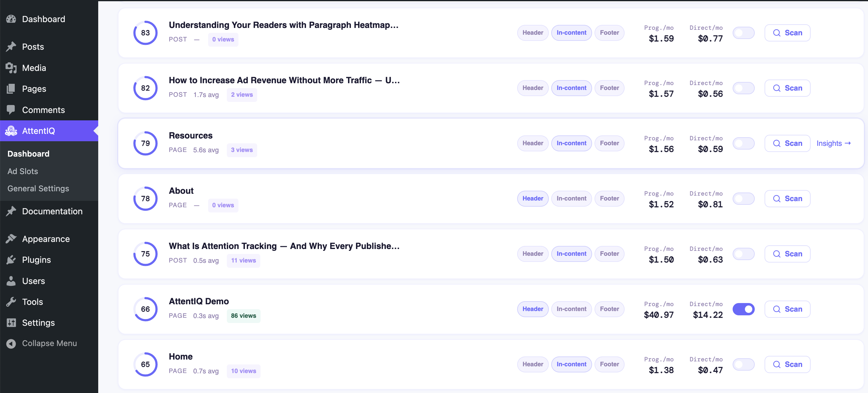Click the 66 score ring for AttentIQ Demo
The height and width of the screenshot is (393, 868).
pos(145,309)
